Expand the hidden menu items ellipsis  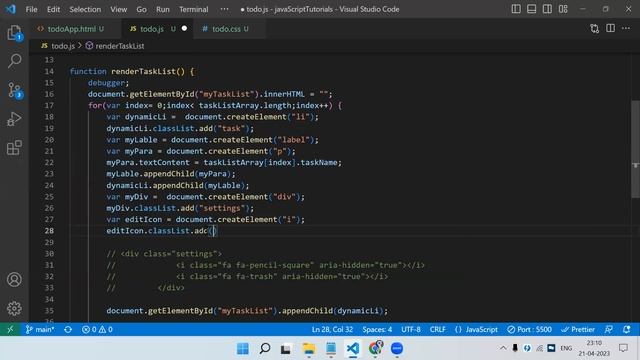click(224, 9)
